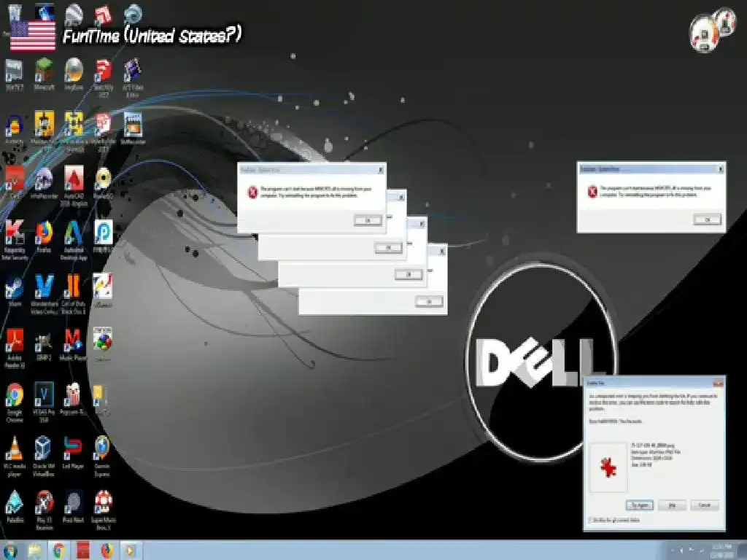Image resolution: width=747 pixels, height=560 pixels.
Task: Click the red file thumbnail in Delete File dialog
Action: pos(608,467)
